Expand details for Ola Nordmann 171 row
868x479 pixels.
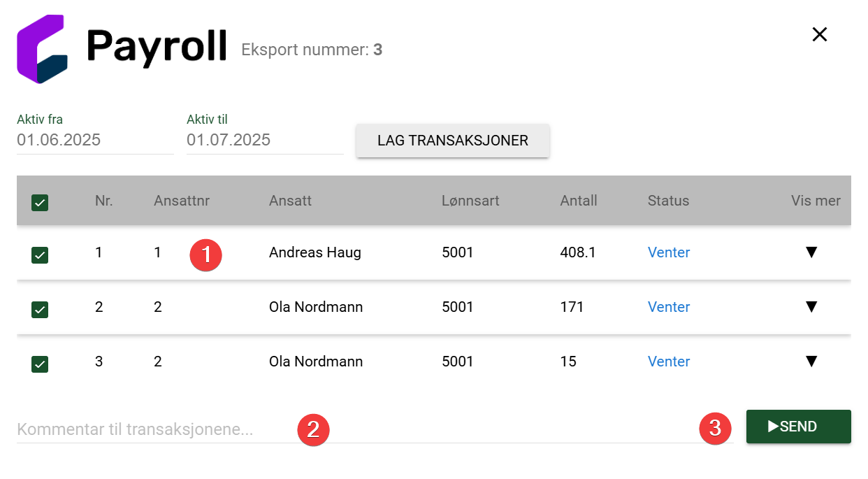click(x=811, y=307)
